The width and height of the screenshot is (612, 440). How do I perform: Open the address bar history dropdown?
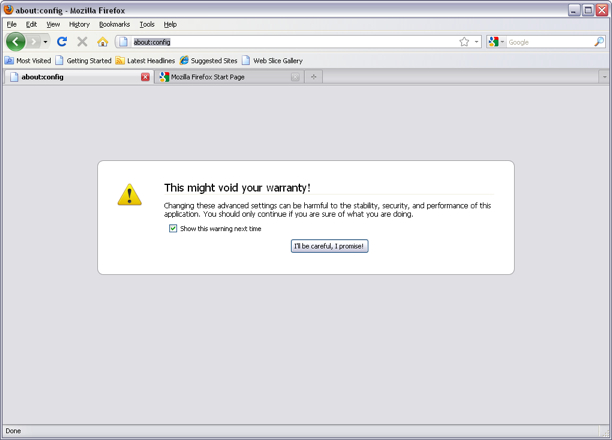tap(476, 42)
